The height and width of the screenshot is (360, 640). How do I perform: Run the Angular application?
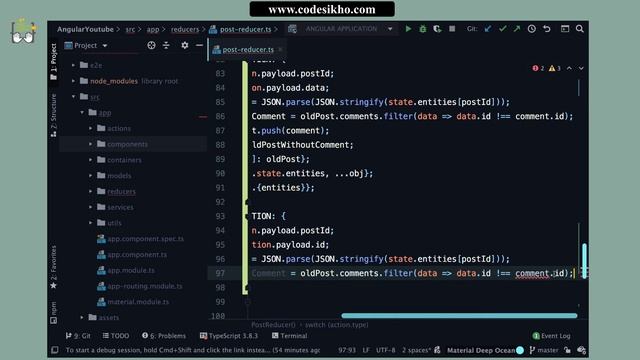click(x=408, y=29)
